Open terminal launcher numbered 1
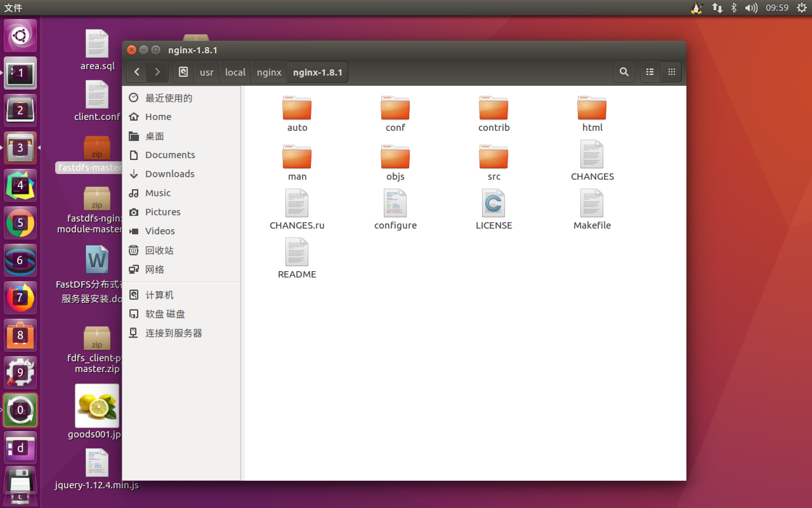 20,73
